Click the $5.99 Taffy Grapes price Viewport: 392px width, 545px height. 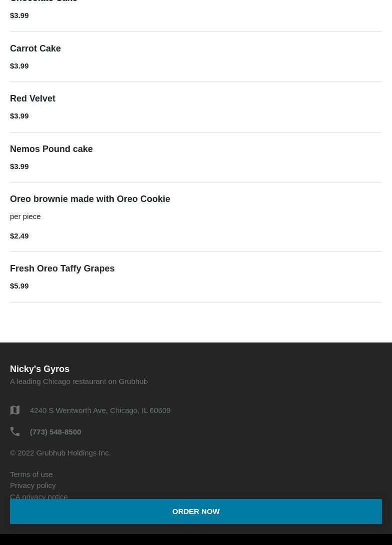pyautogui.click(x=19, y=285)
